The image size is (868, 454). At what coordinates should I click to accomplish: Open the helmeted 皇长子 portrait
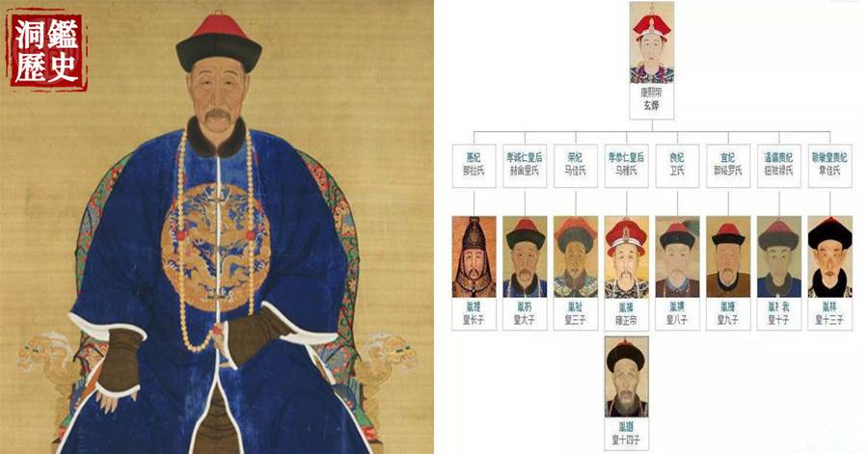point(474,257)
